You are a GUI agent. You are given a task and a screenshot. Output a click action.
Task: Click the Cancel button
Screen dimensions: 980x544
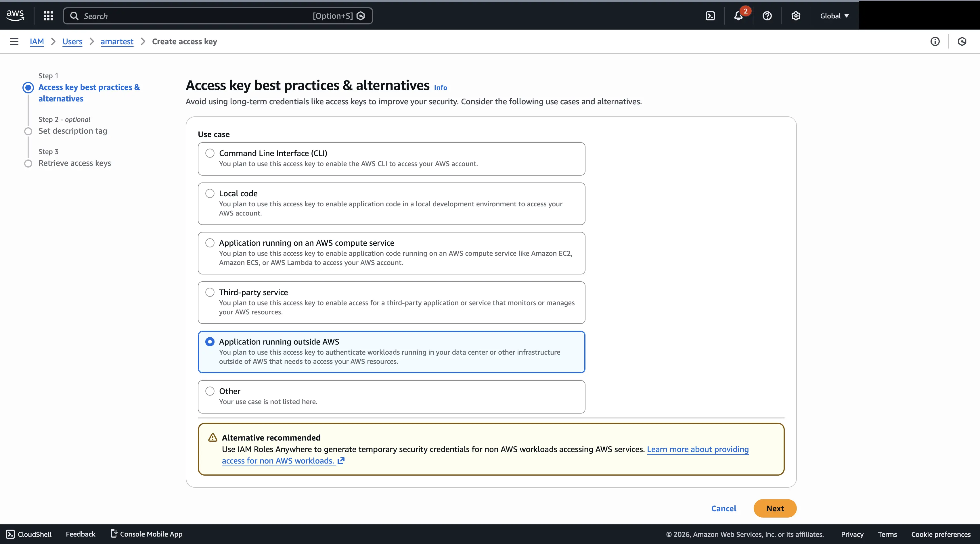point(723,508)
